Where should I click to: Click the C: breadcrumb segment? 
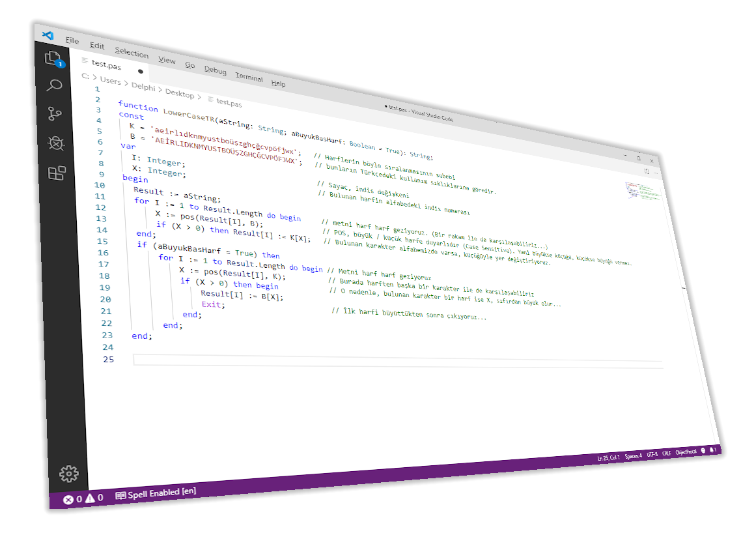pos(85,76)
